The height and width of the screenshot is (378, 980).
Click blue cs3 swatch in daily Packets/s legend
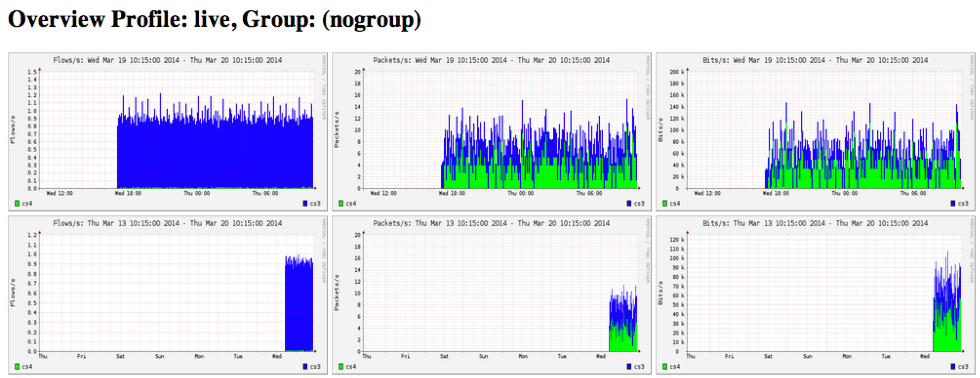[629, 203]
